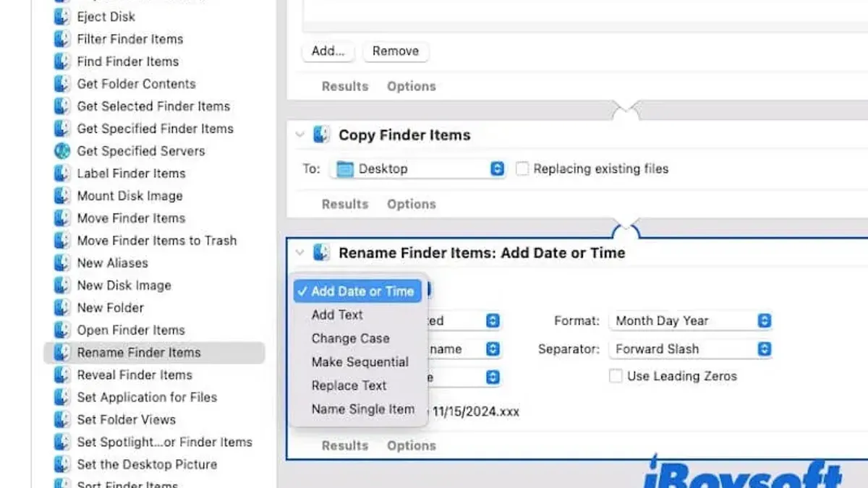This screenshot has height=488, width=868.
Task: Click the icon beside Open Finder Items
Action: tap(62, 330)
